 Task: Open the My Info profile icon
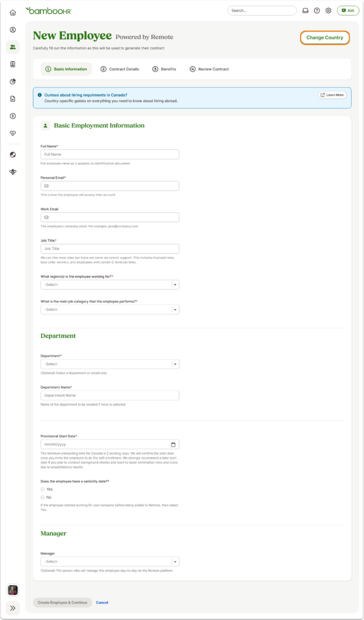13,30
